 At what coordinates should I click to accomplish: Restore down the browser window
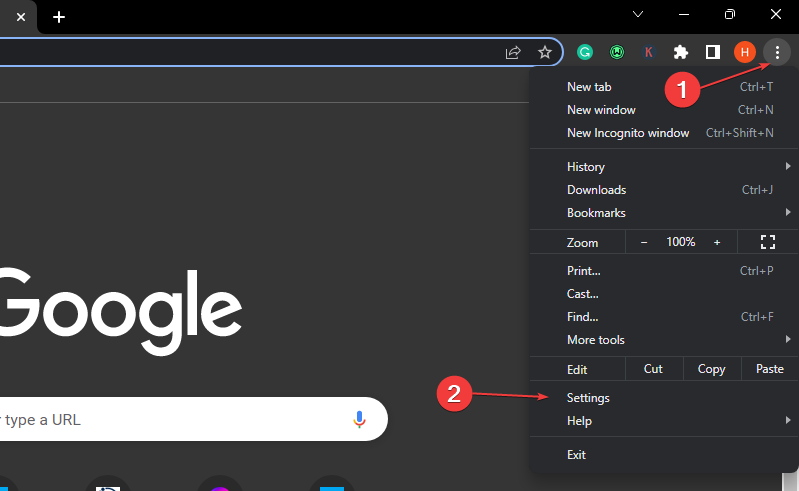coord(730,14)
